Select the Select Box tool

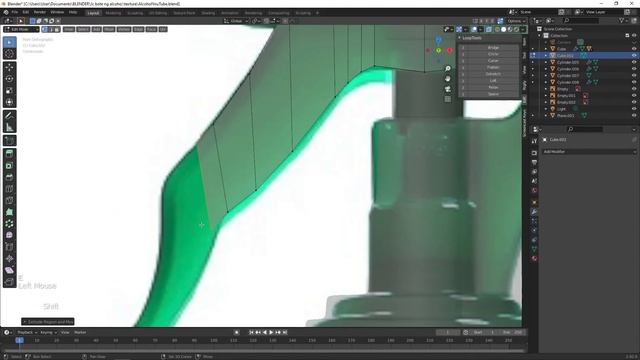(x=9, y=42)
